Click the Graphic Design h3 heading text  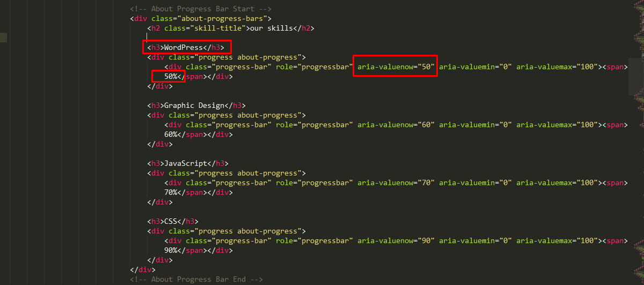[194, 106]
